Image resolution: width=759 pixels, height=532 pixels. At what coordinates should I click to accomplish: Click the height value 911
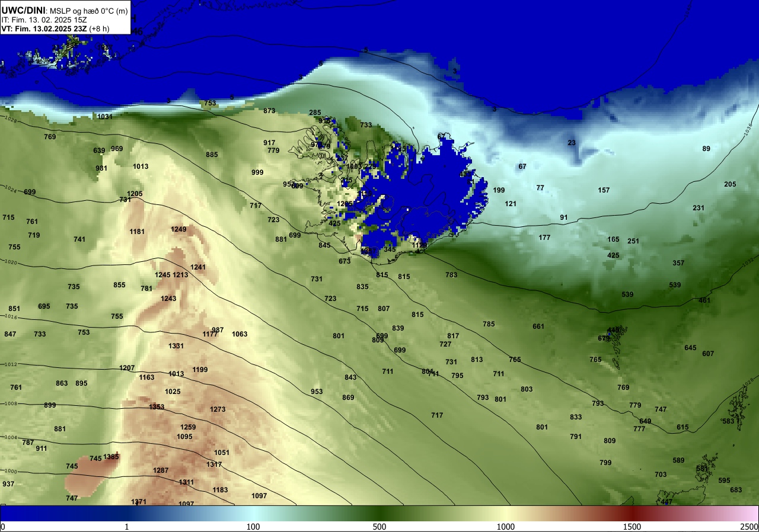pos(42,448)
